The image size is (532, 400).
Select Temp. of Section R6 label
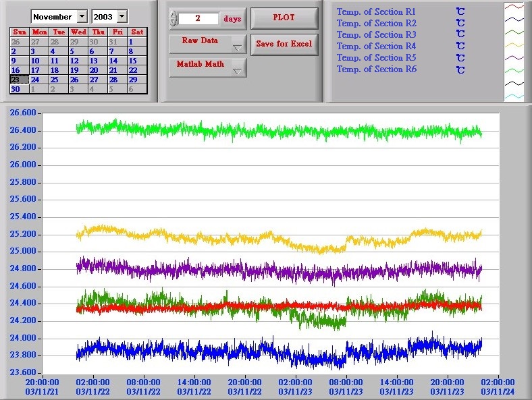coord(376,69)
